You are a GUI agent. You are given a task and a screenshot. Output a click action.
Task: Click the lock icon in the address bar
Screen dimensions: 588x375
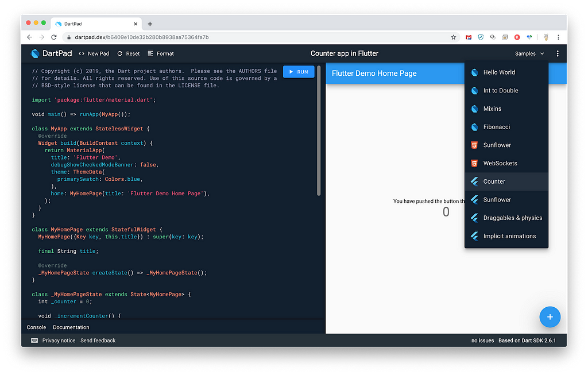(x=69, y=37)
